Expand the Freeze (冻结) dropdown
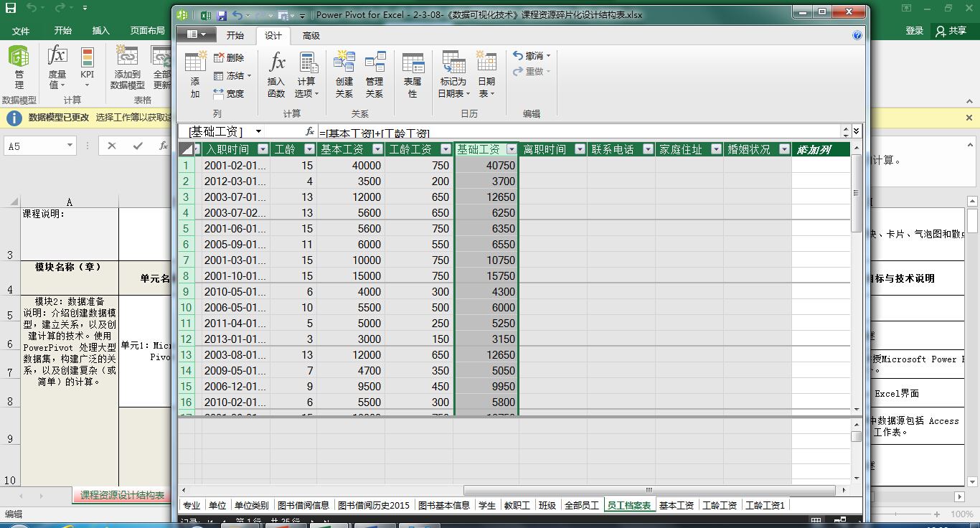 tap(249, 75)
